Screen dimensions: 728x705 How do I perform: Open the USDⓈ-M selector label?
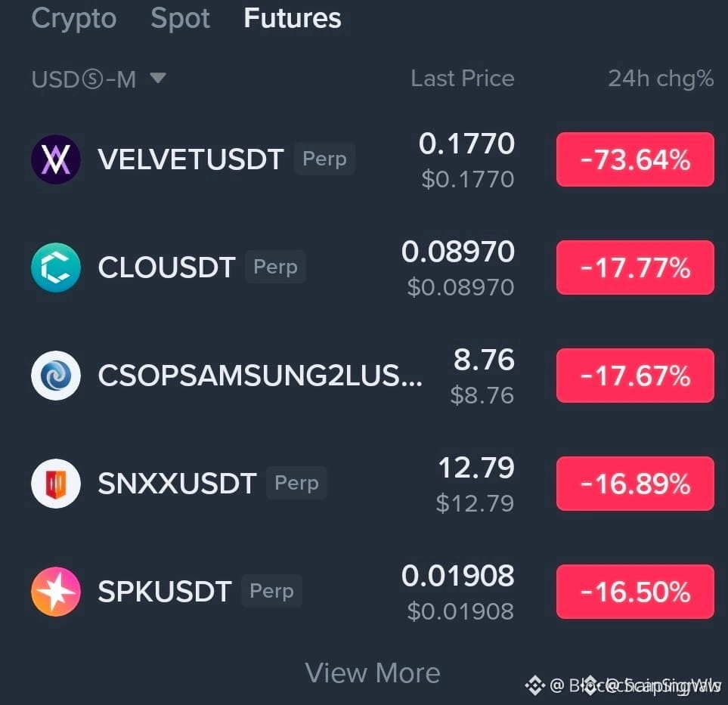84,79
